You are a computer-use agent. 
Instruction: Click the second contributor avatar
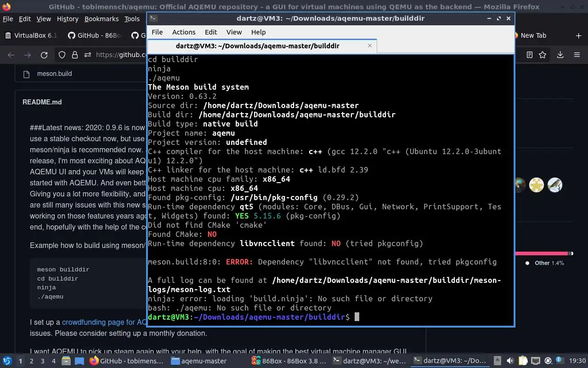pos(537,185)
